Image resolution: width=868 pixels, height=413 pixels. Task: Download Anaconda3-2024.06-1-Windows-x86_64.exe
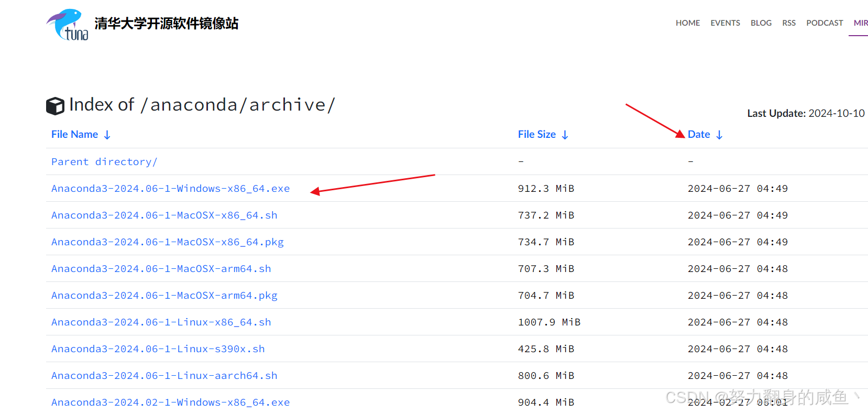point(170,188)
